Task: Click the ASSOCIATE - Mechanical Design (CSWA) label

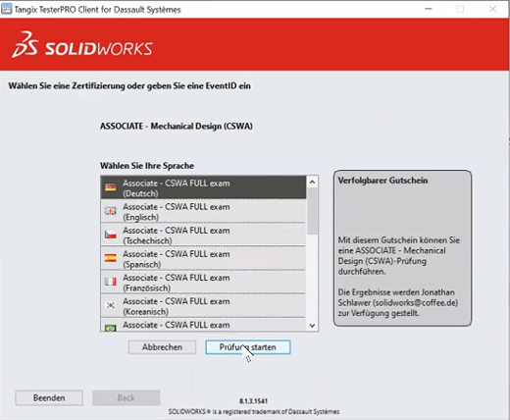Action: tap(177, 126)
